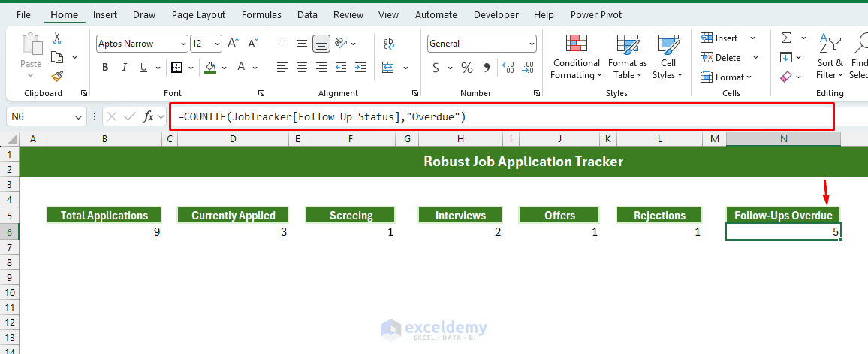This screenshot has height=354, width=868.
Task: Switch to the Page Layout tab
Action: [199, 15]
